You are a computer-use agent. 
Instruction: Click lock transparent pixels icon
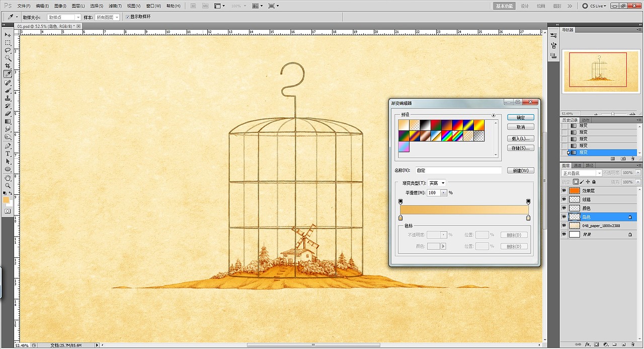pos(576,182)
